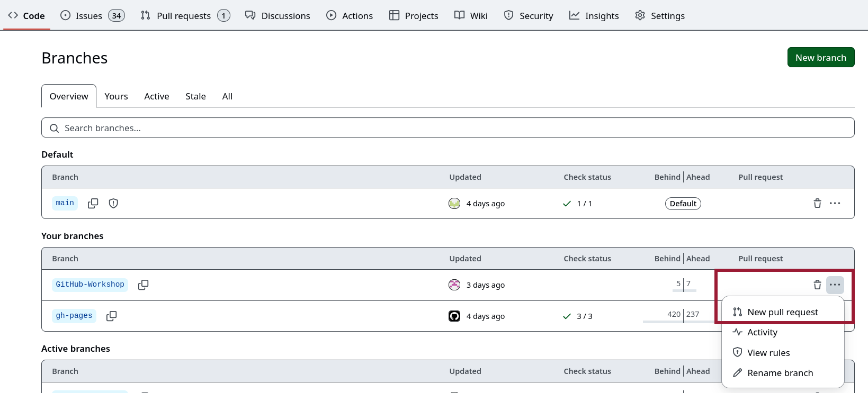The height and width of the screenshot is (393, 868).
Task: Open the Pull requests repository tab
Action: 184,16
